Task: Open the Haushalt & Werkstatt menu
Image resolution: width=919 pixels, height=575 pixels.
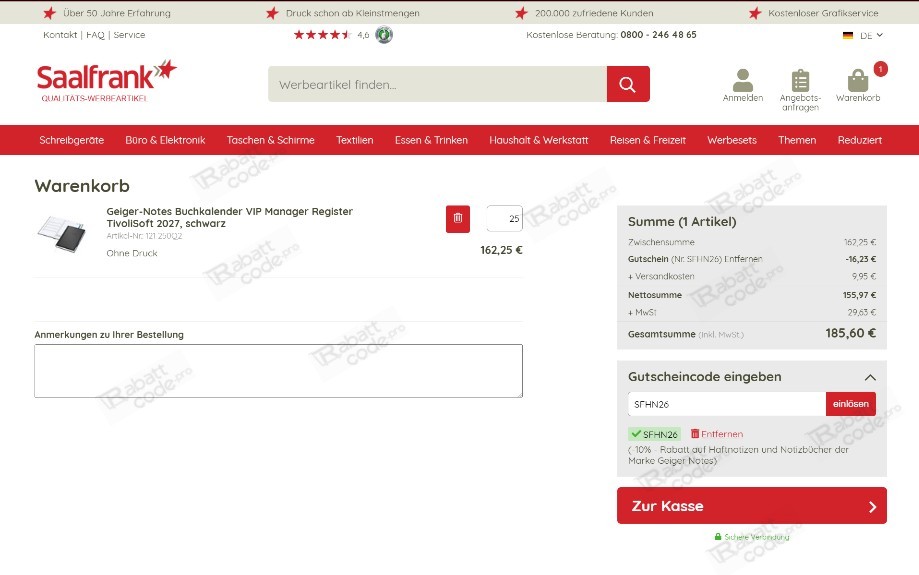Action: (x=539, y=140)
